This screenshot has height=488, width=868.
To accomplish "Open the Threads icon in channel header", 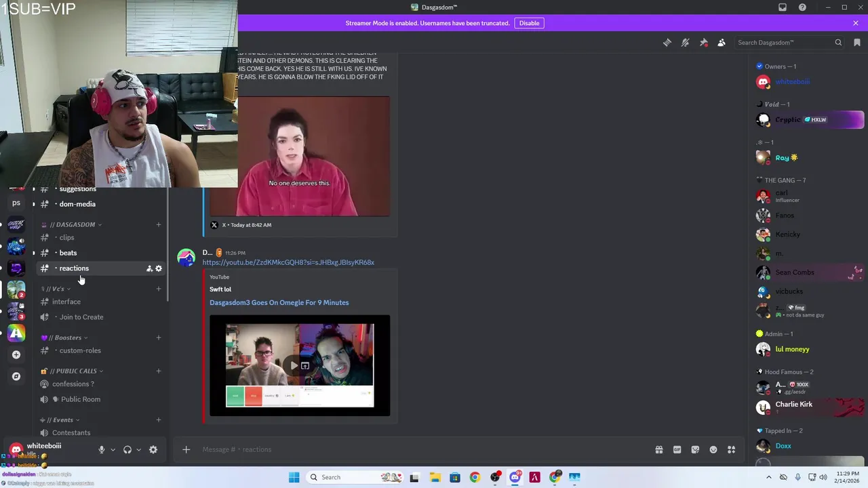I will (x=667, y=43).
